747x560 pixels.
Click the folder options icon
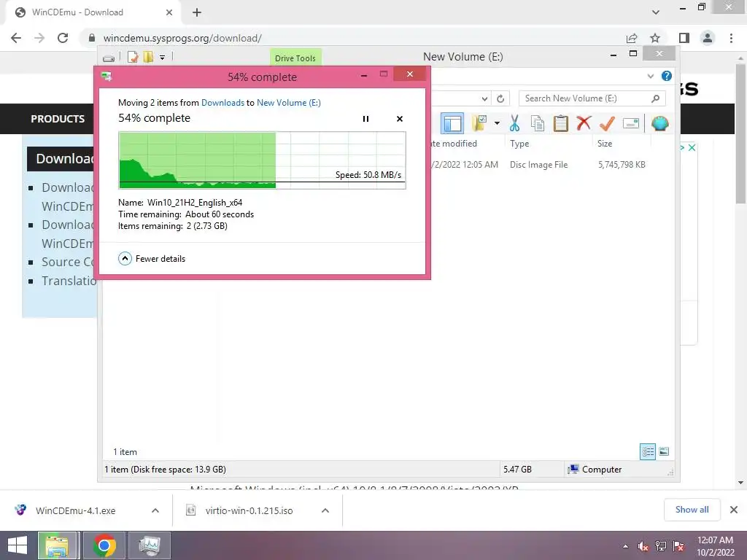tap(479, 123)
